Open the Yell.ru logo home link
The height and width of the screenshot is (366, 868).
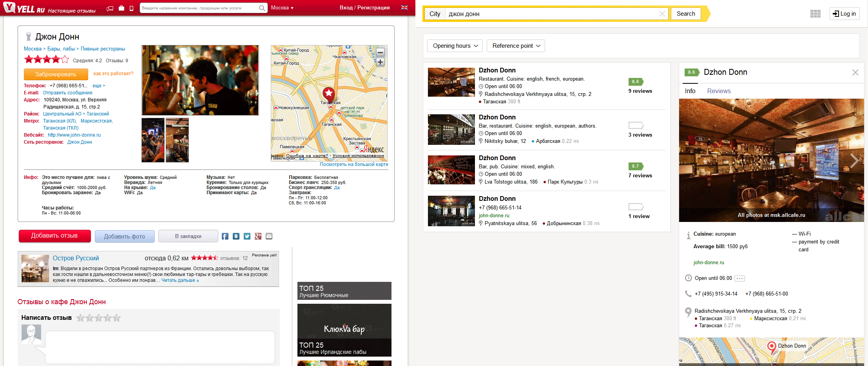click(x=25, y=8)
